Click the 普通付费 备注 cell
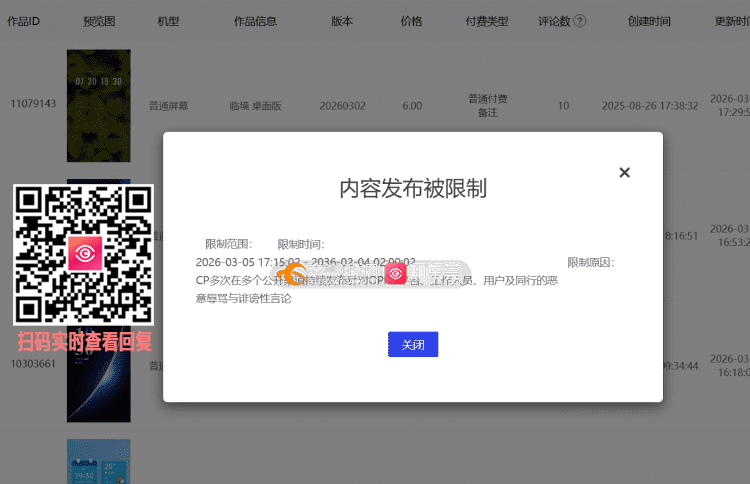Screen dimensions: 750x484 [x=487, y=105]
